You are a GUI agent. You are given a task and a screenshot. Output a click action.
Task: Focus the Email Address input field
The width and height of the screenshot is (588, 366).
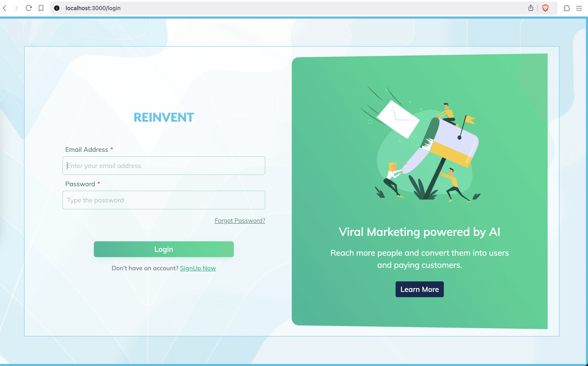click(x=164, y=166)
